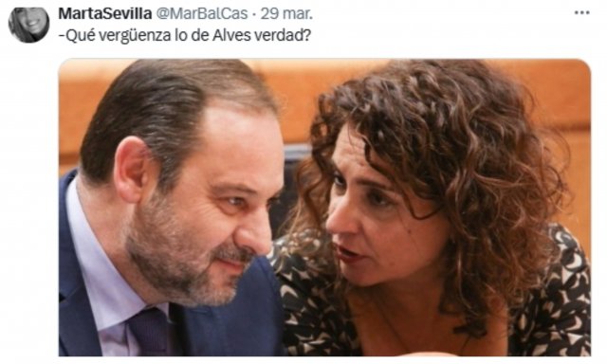
Task: Select the tweet text about Alves
Action: [185, 36]
